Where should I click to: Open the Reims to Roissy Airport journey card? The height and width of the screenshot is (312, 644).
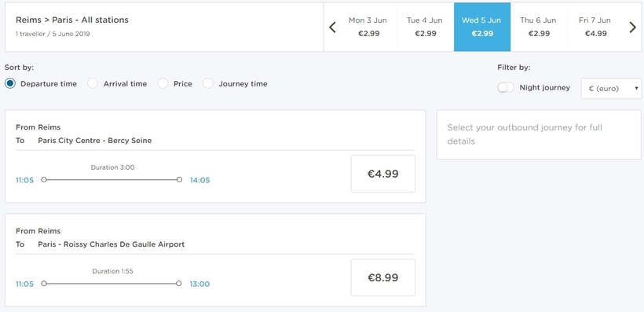(215, 260)
